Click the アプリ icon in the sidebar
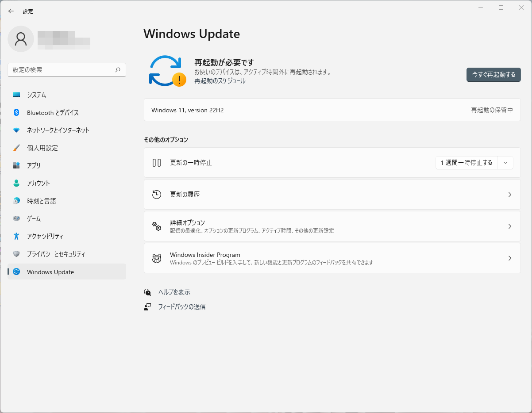Viewport: 532px width, 413px height. click(x=16, y=165)
